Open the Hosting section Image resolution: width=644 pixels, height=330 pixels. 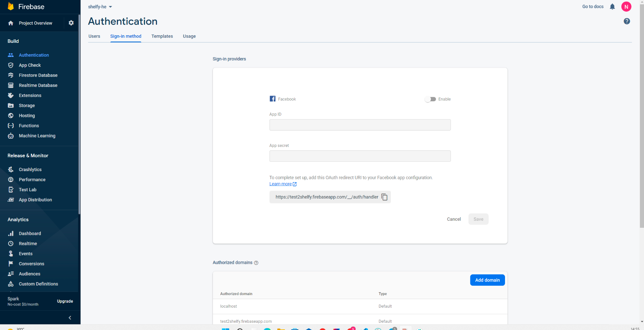(27, 115)
